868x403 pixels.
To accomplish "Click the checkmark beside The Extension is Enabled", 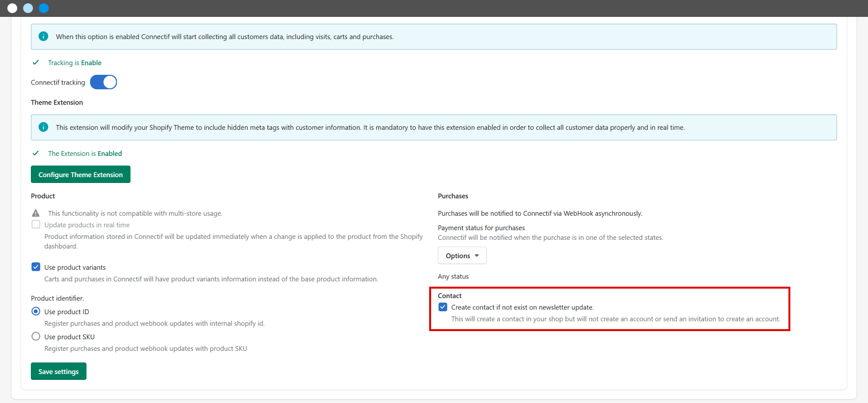I will coord(36,153).
